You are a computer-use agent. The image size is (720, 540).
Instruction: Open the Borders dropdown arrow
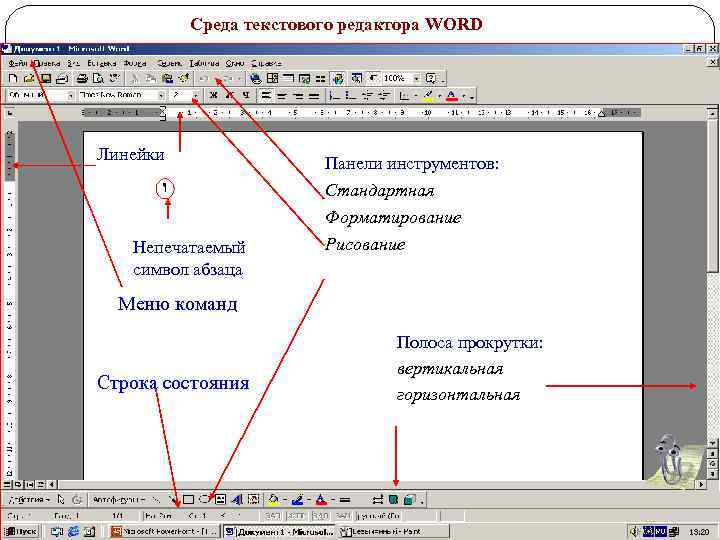tap(416, 96)
